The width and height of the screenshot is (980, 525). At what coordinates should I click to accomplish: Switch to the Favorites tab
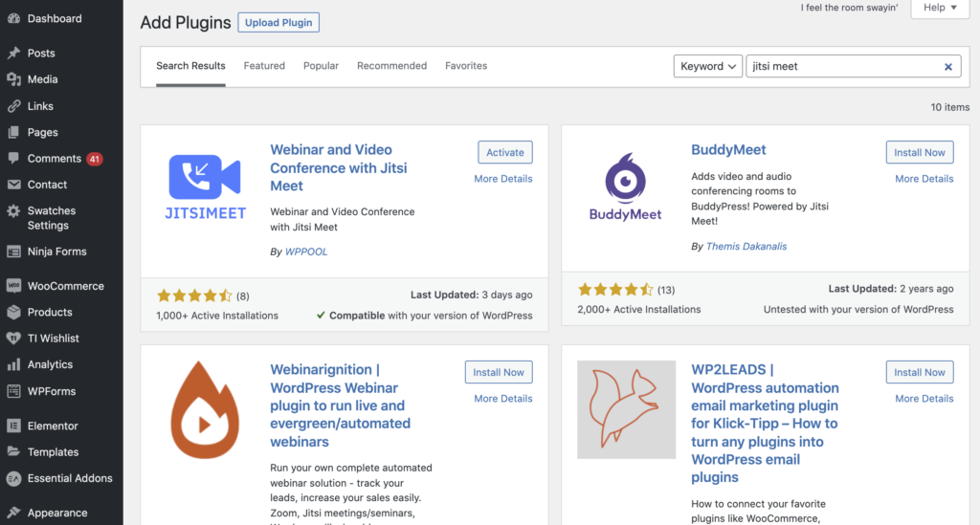click(466, 66)
